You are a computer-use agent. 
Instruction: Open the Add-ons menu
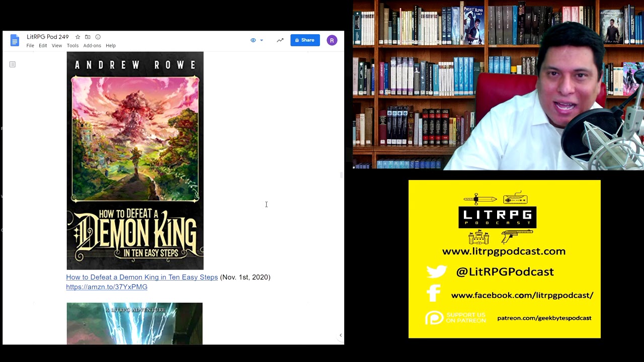pos(92,46)
